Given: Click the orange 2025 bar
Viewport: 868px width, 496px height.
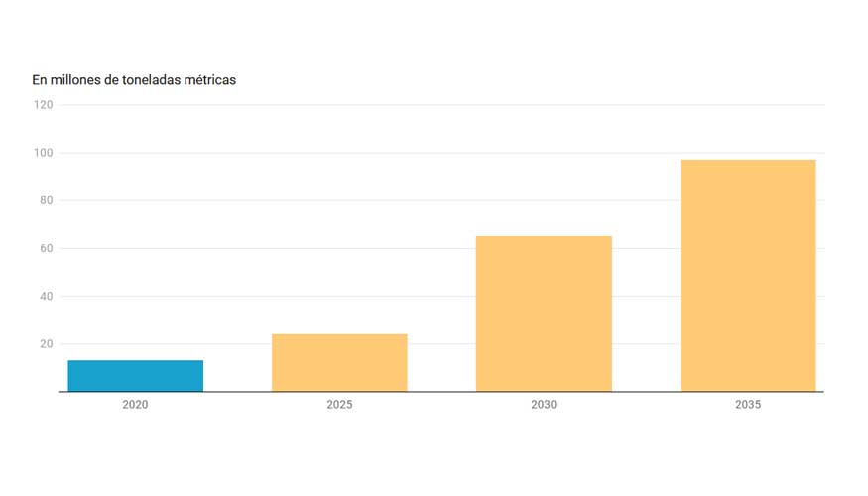Looking at the screenshot, I should click(x=339, y=363).
